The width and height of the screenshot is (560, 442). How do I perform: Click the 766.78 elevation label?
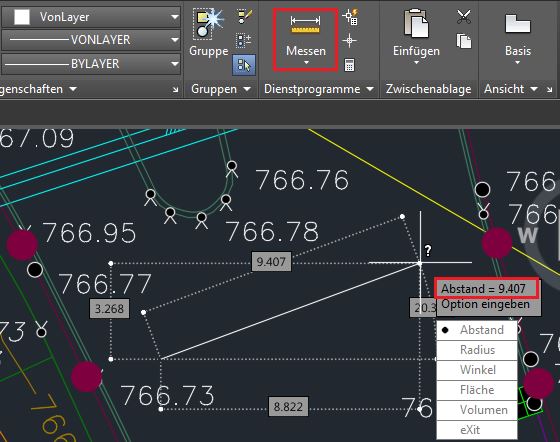272,232
